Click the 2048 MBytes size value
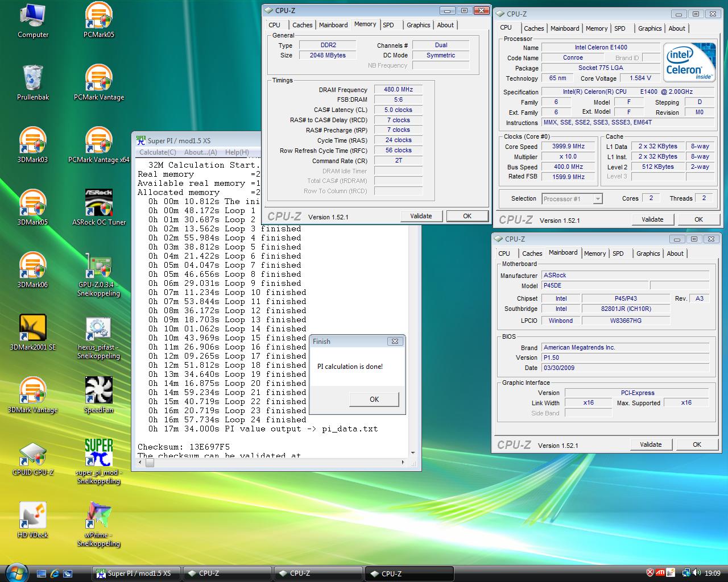 (328, 55)
